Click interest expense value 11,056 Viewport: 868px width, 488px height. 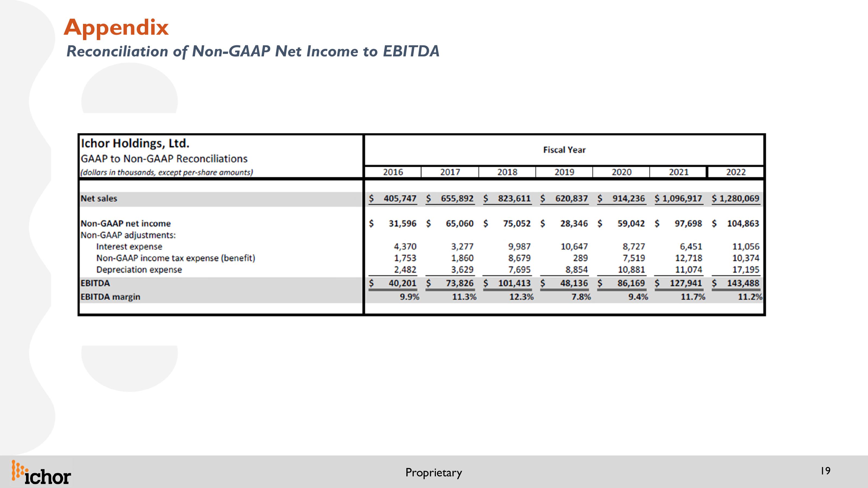(x=746, y=246)
